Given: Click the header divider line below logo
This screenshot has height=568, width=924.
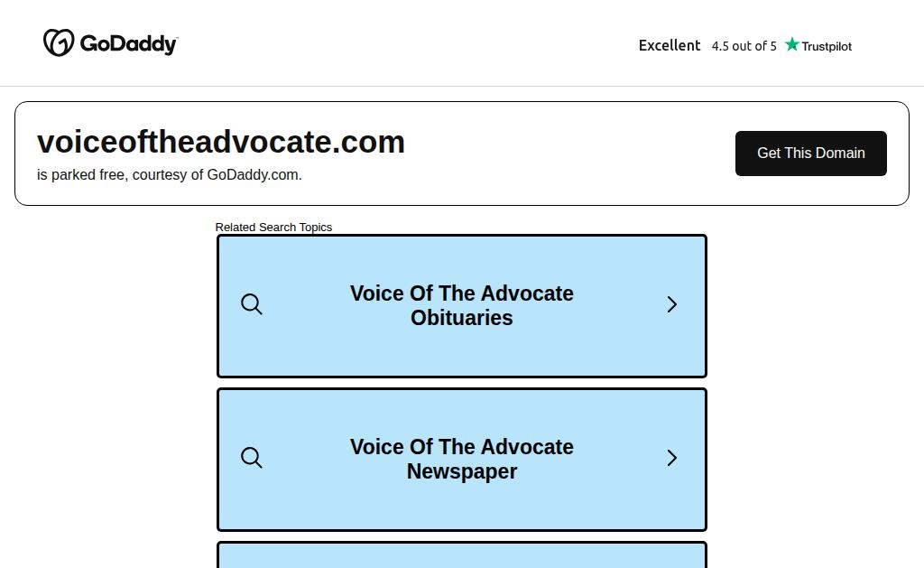Looking at the screenshot, I should click(x=462, y=86).
